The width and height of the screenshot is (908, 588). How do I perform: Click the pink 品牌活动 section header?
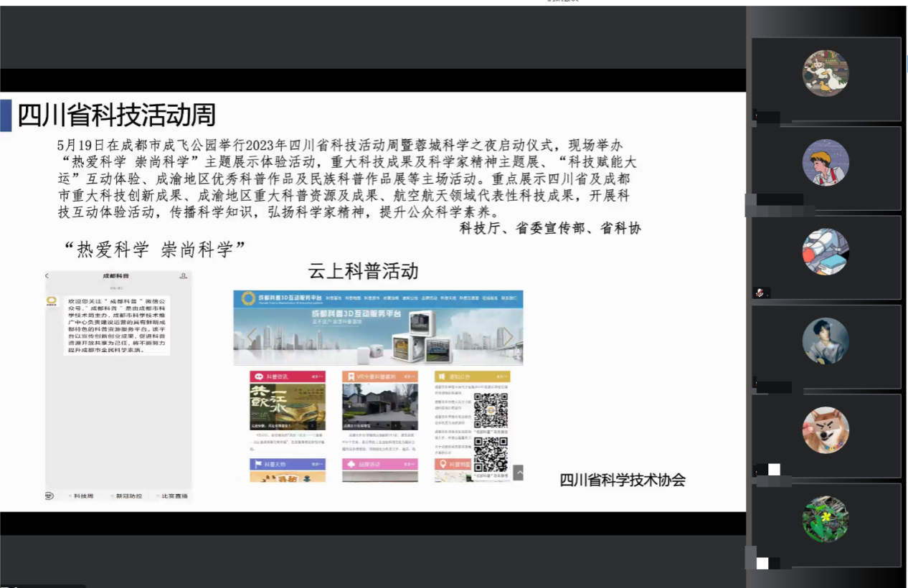click(379, 464)
